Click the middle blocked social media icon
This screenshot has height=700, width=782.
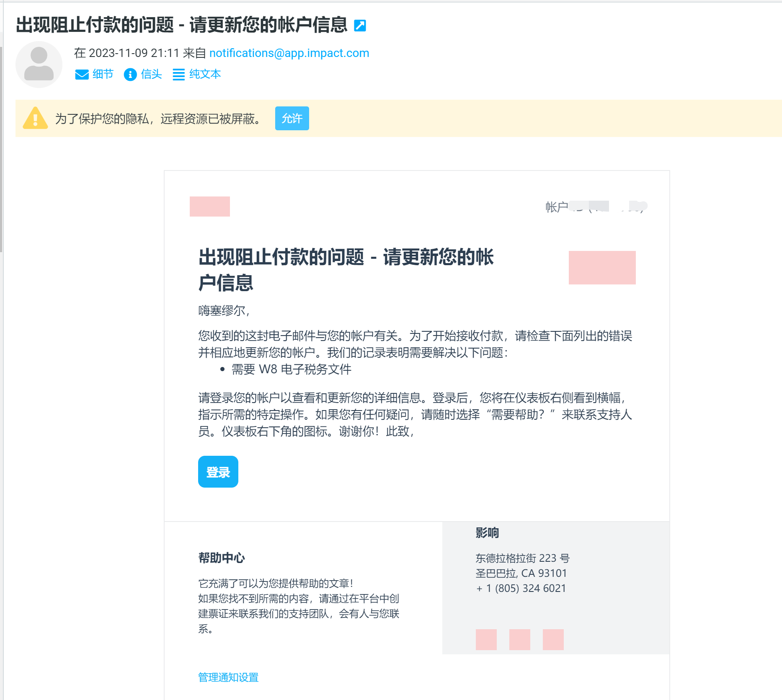(520, 640)
